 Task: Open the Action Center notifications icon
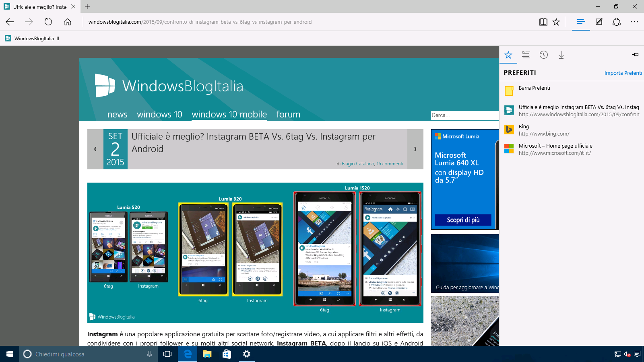pyautogui.click(x=637, y=354)
